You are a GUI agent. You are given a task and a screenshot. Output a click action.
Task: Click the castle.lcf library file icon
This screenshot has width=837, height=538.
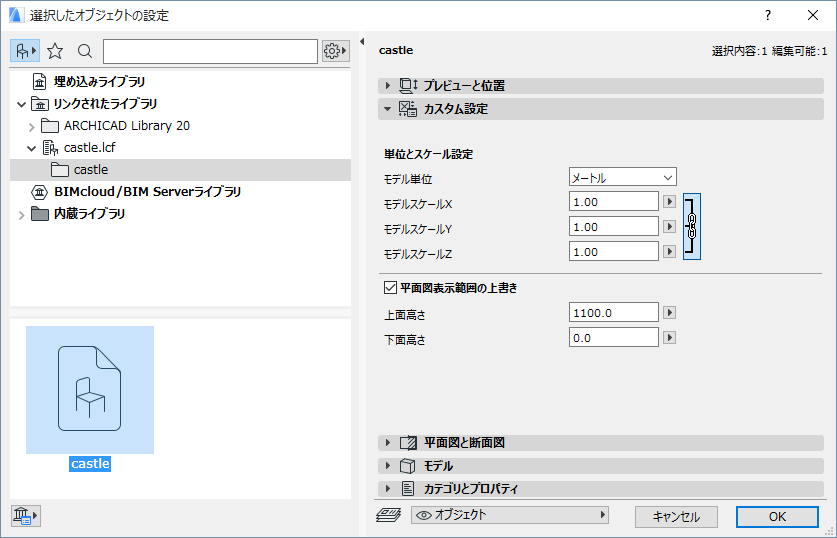(x=50, y=148)
